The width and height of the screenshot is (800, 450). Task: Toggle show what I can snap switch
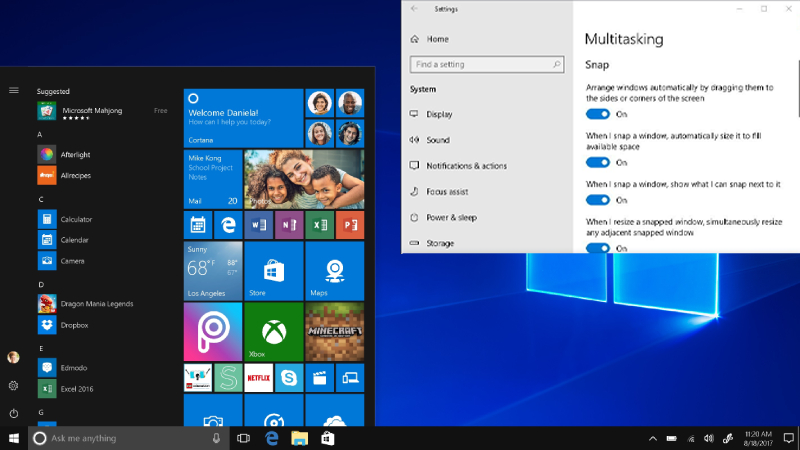(x=597, y=200)
